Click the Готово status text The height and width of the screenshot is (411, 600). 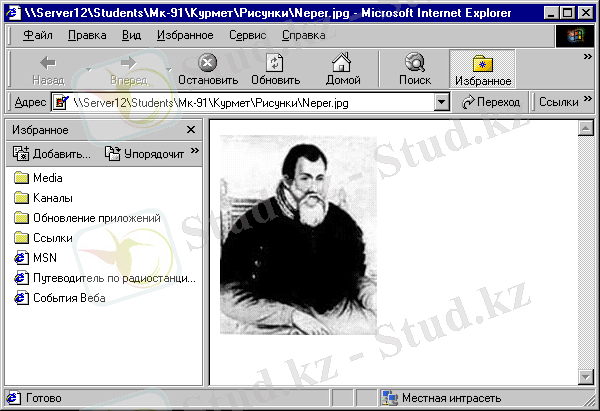pyautogui.click(x=44, y=398)
